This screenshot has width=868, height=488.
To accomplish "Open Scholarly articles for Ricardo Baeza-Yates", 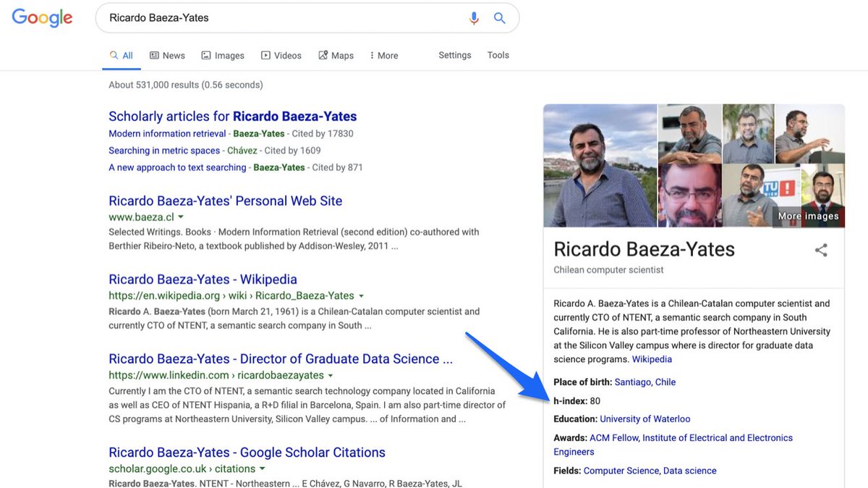I will [233, 116].
